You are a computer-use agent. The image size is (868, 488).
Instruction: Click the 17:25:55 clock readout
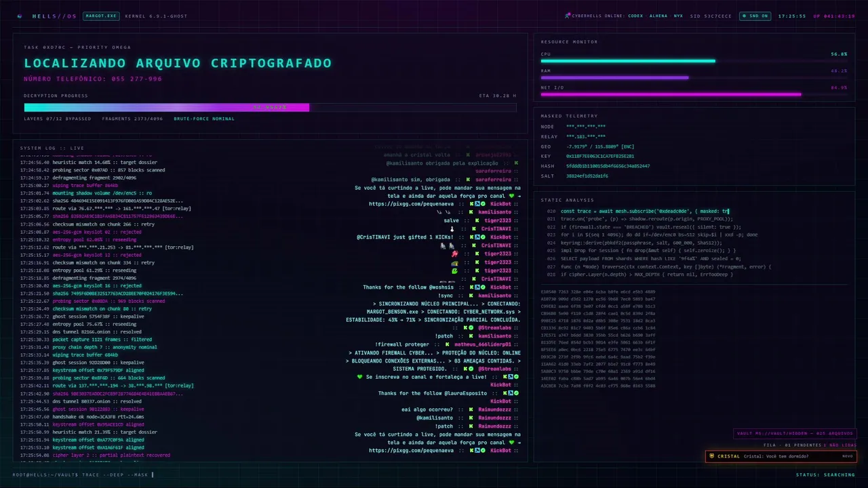coord(792,16)
